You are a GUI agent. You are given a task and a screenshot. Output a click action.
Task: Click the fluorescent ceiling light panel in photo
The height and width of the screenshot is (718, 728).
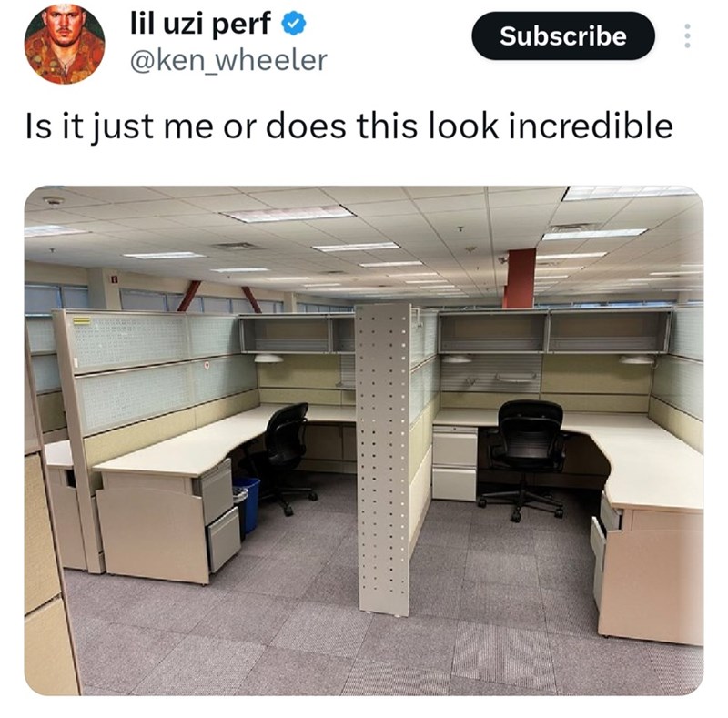[x=288, y=214]
